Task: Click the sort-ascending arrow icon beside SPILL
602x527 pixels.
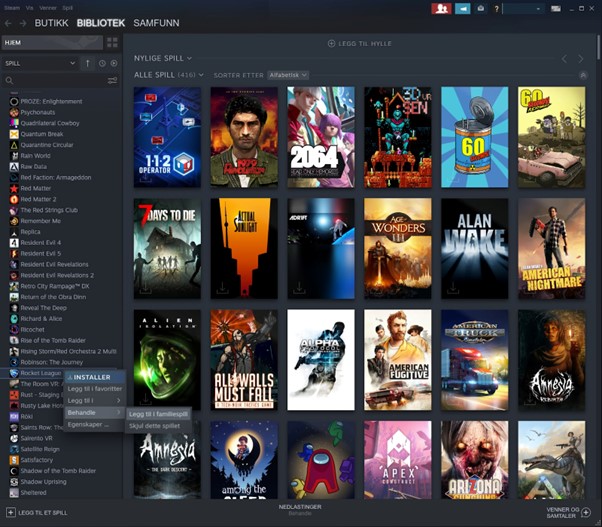Action: pyautogui.click(x=88, y=63)
